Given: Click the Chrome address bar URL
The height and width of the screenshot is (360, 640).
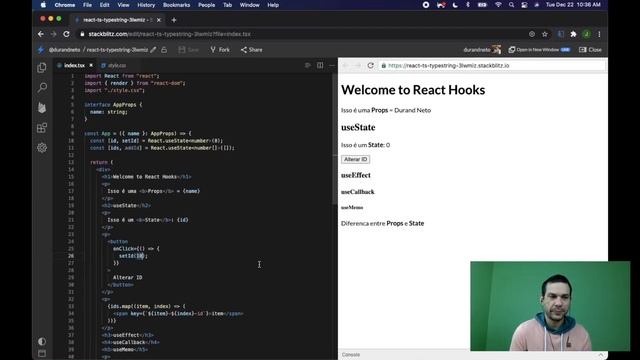Looking at the screenshot, I should (169, 34).
